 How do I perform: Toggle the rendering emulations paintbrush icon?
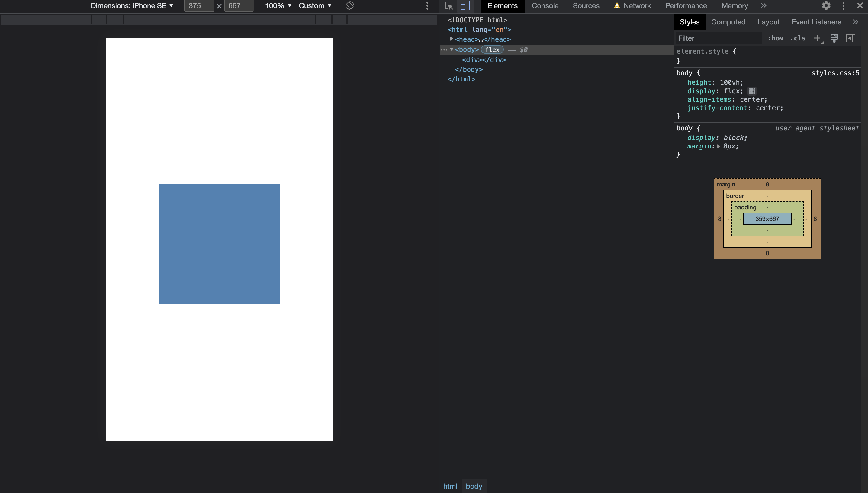834,38
